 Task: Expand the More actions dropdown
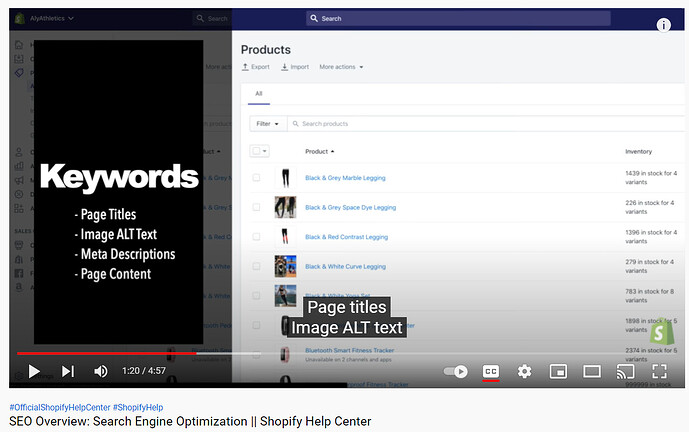click(341, 67)
